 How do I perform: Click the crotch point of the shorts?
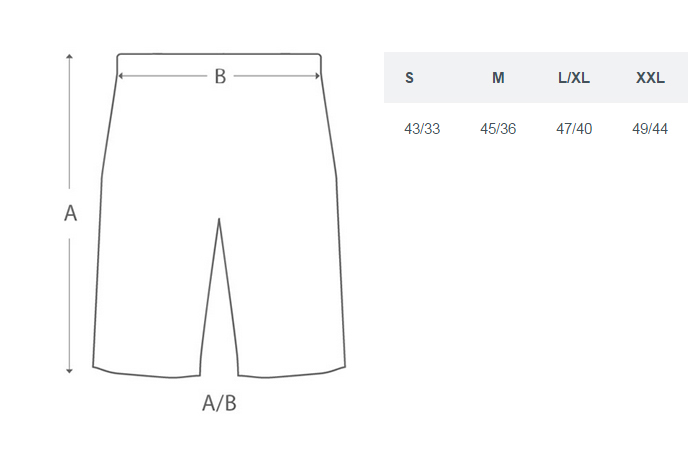coord(219,219)
